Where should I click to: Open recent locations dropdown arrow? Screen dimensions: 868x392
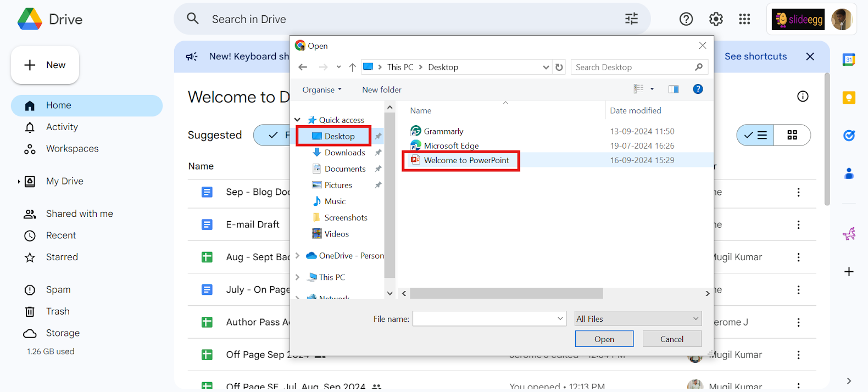(x=338, y=67)
